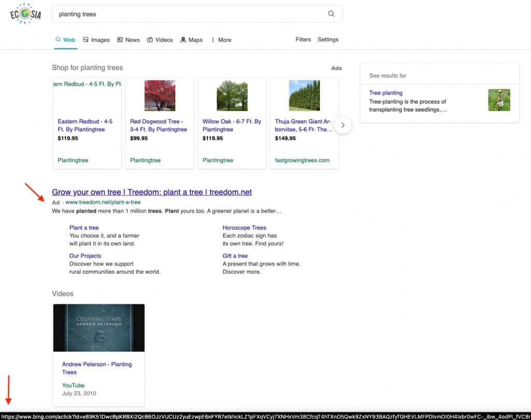
Task: Click the Ecosia logo
Action: 25,14
